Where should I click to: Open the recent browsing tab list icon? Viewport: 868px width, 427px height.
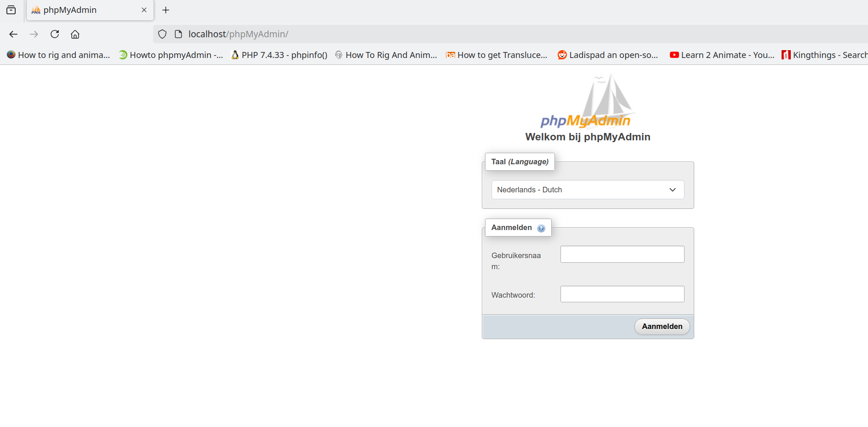[11, 10]
